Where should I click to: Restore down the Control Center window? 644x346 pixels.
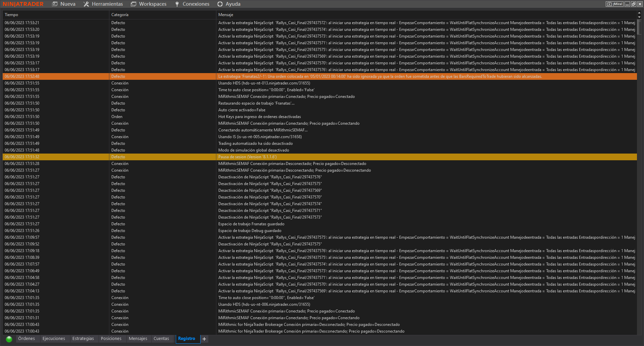pos(634,4)
